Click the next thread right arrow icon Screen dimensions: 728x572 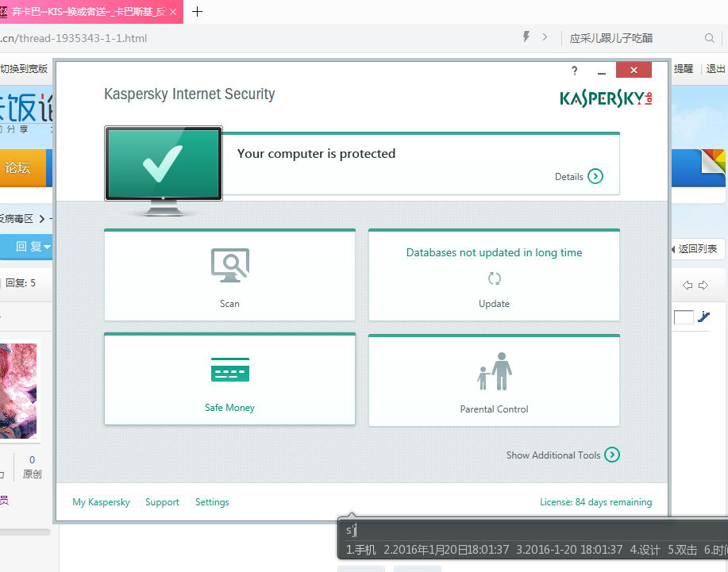click(x=703, y=285)
